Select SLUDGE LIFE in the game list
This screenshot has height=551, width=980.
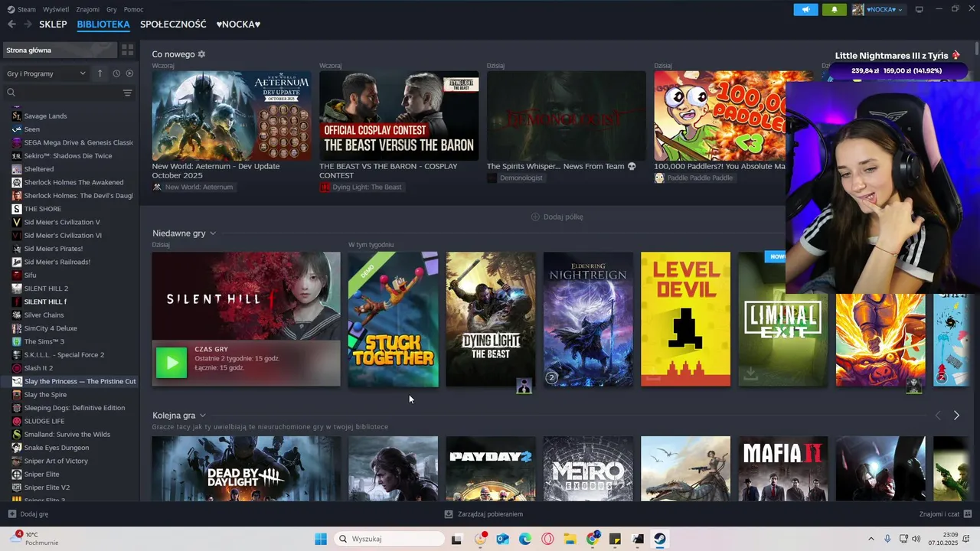coord(44,421)
